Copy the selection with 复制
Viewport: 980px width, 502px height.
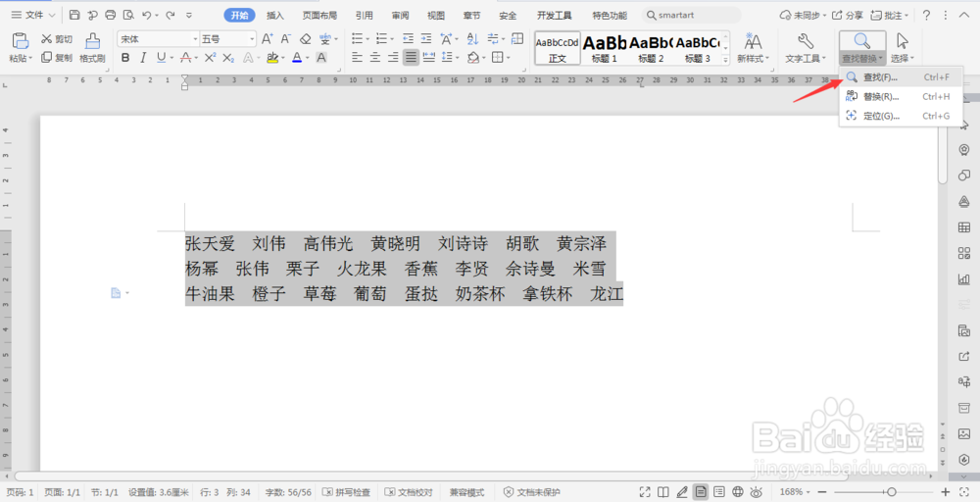pos(57,58)
